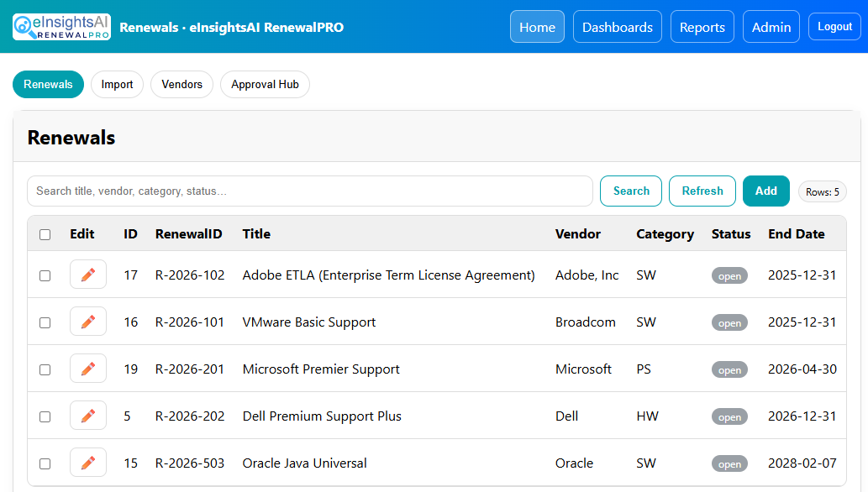Tick the checkbox for Oracle Java Universal
The width and height of the screenshot is (868, 492).
[x=45, y=463]
